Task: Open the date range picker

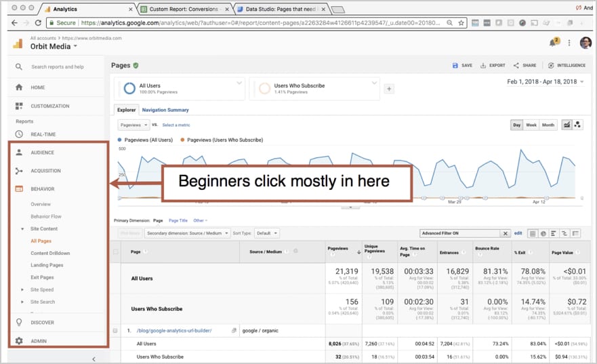Action: (x=545, y=82)
